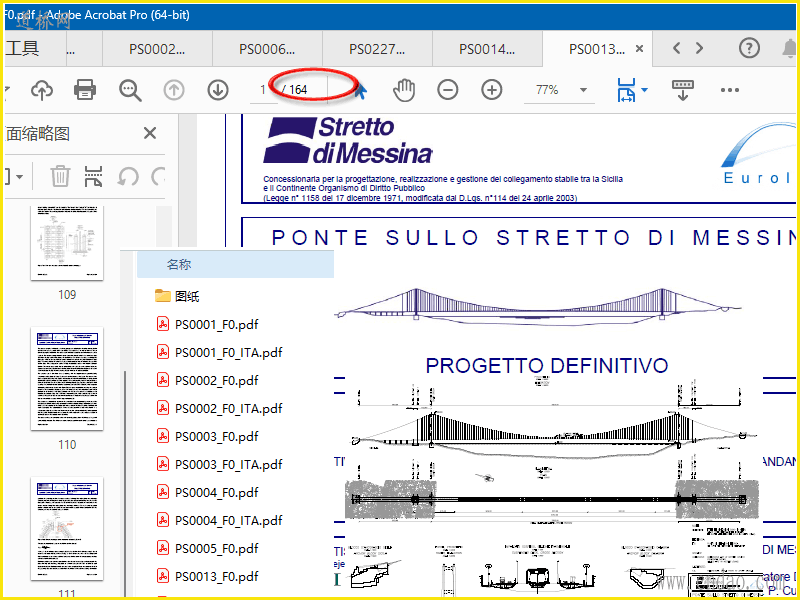Click the PONTE SULLO STRETTO title text
This screenshot has height=600, width=800.
pos(533,238)
